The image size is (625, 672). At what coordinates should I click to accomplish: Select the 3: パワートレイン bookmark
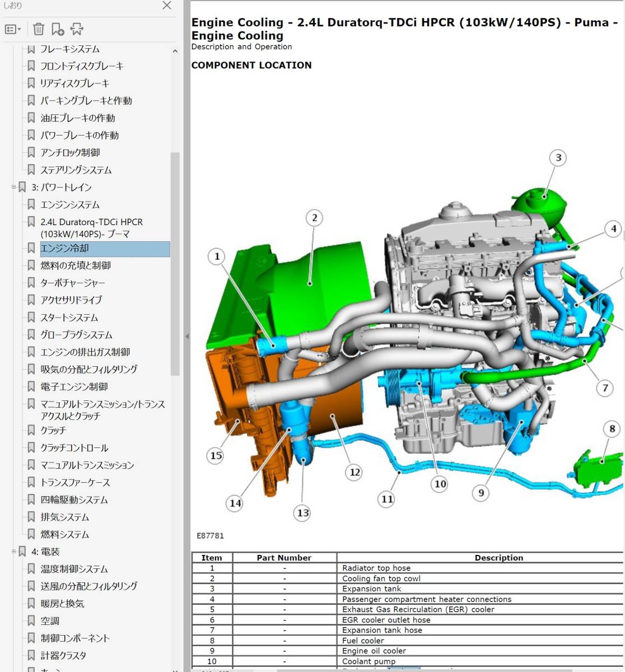click(x=61, y=187)
